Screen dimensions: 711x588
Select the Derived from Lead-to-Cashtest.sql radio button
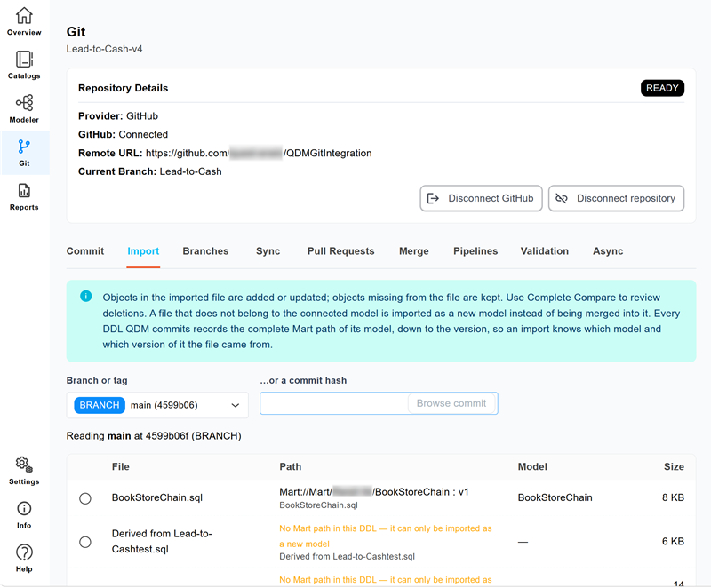click(85, 542)
